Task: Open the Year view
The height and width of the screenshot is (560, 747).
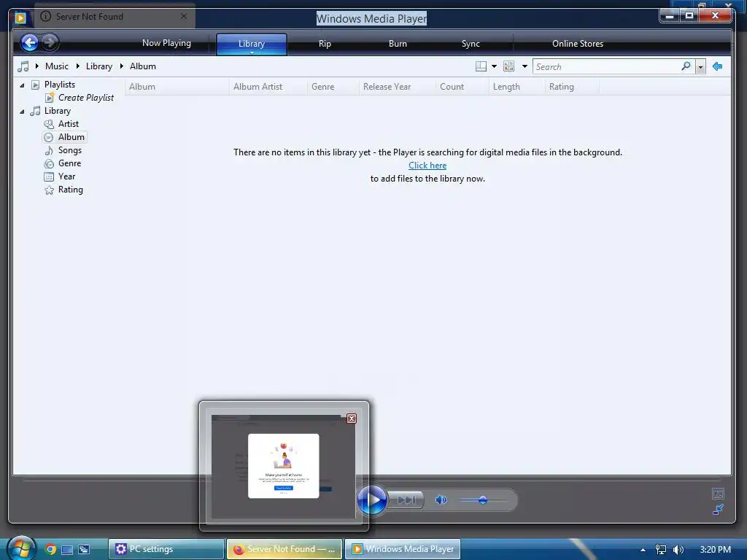Action: point(66,176)
